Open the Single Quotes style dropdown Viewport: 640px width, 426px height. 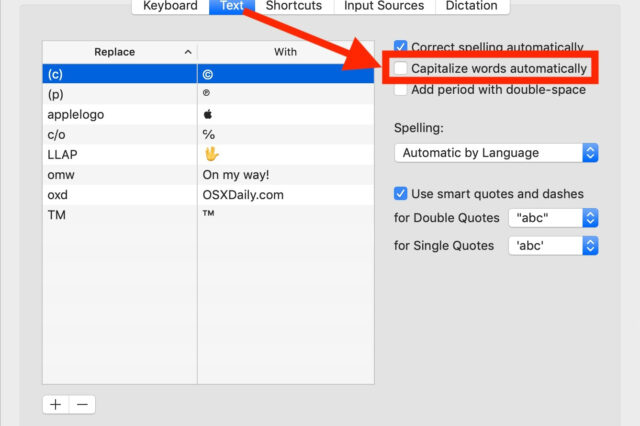click(553, 246)
